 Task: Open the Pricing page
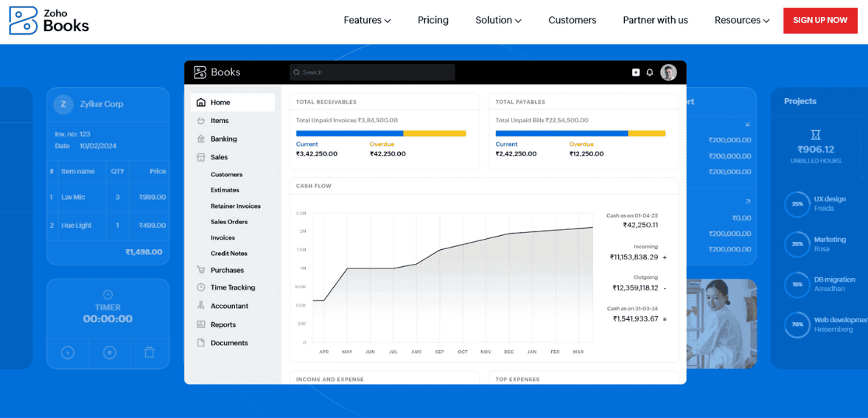433,21
